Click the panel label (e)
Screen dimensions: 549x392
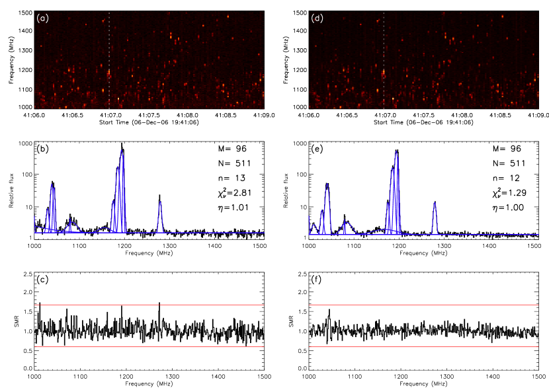coord(317,149)
